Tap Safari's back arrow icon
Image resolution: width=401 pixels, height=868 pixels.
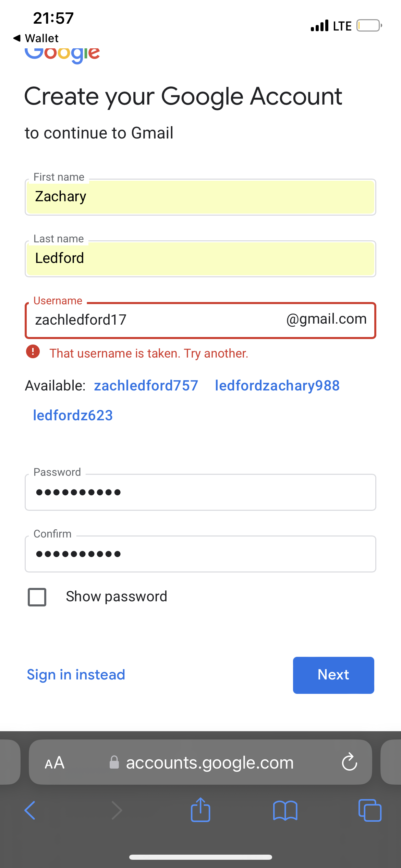tap(30, 810)
